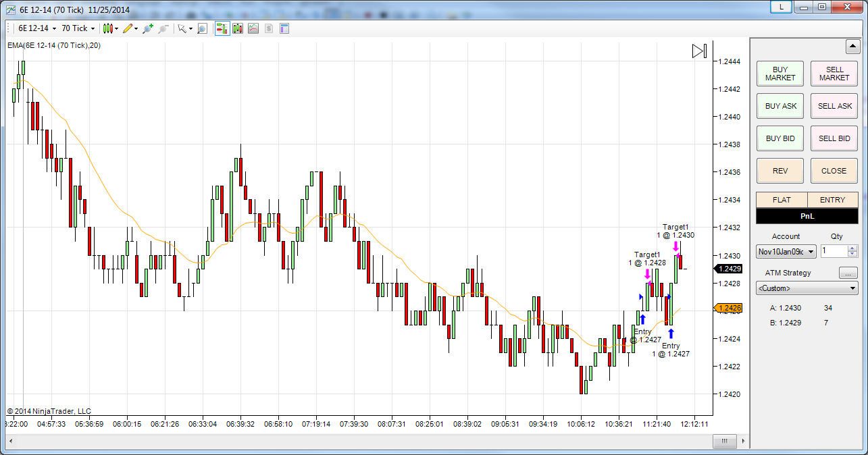This screenshot has height=455, width=868.
Task: Click the CLOSE position button
Action: click(x=834, y=171)
